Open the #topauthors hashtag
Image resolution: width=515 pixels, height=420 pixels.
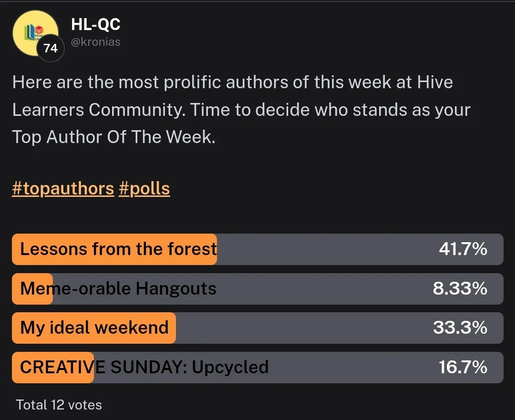[63, 189]
